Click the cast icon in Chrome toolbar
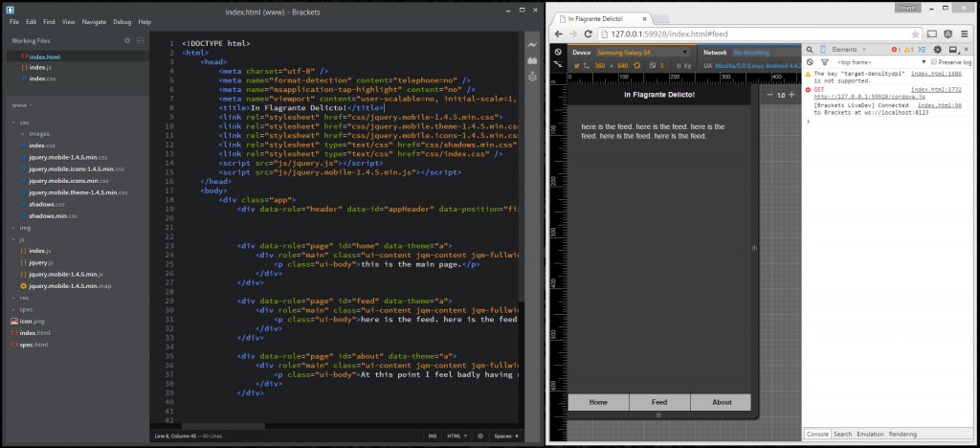Screen dimensions: 980x448 (x=932, y=34)
